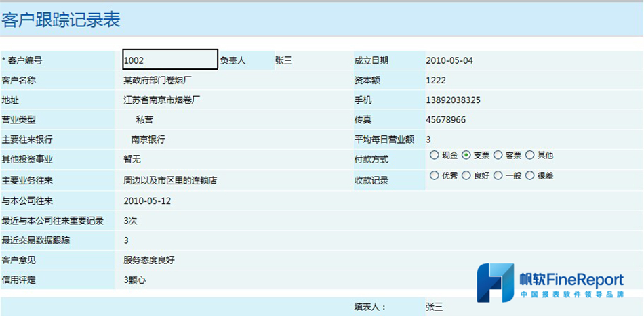This screenshot has height=319, width=644.
Task: Click the address 江苏省南京市烟卷厂
Action: pyautogui.click(x=162, y=100)
